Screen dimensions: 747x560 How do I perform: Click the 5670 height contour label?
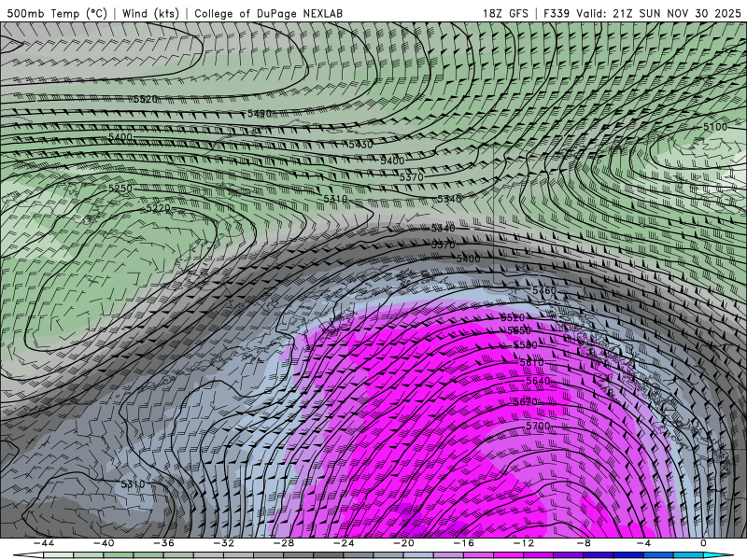tap(526, 402)
